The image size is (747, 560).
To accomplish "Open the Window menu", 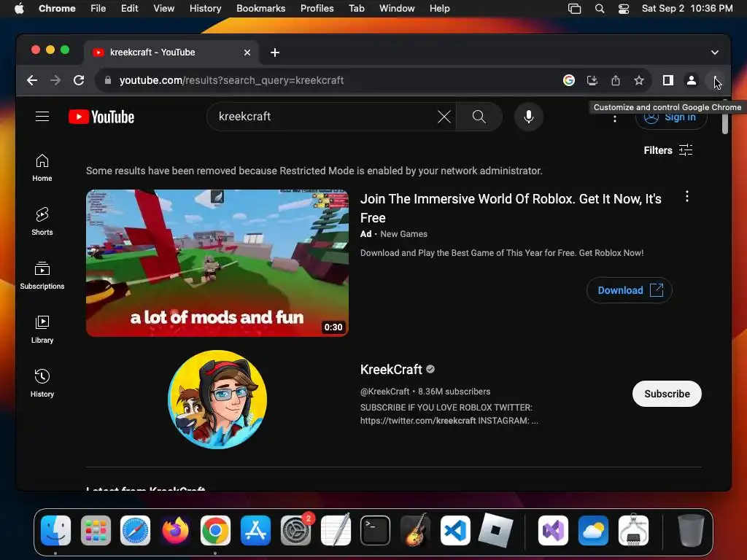I will click(397, 9).
